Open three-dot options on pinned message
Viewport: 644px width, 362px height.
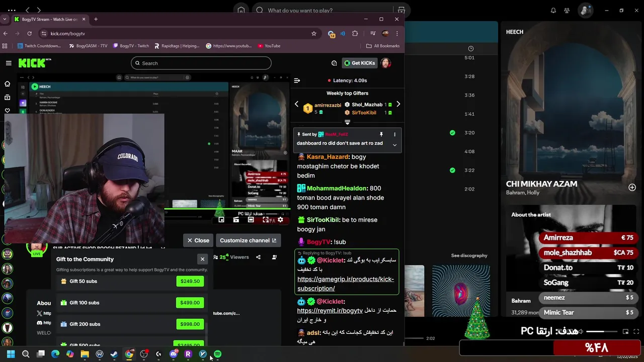pyautogui.click(x=394, y=134)
